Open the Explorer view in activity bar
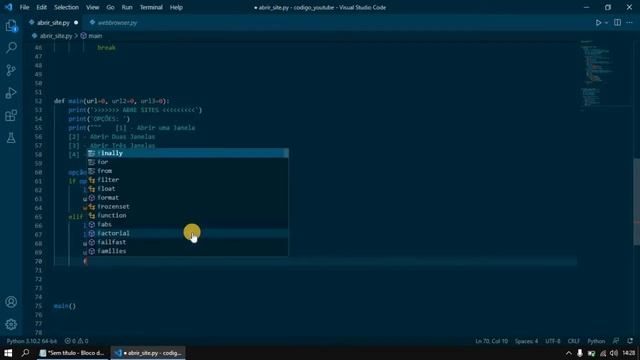Image resolution: width=640 pixels, height=360 pixels. 11,26
